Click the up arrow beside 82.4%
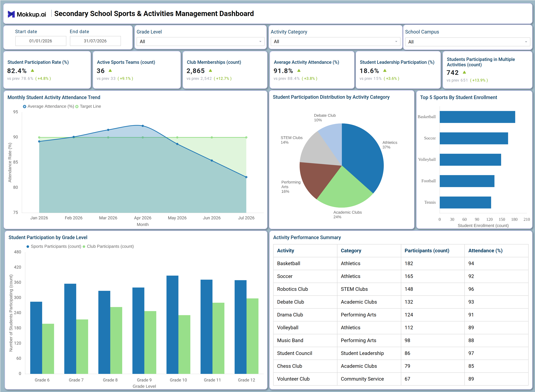535x392 pixels. click(32, 71)
